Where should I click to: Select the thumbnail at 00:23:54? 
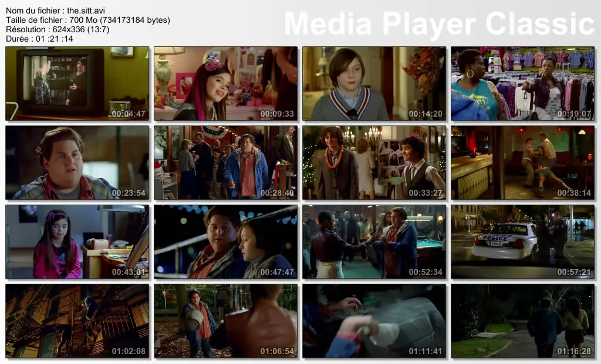(77, 163)
